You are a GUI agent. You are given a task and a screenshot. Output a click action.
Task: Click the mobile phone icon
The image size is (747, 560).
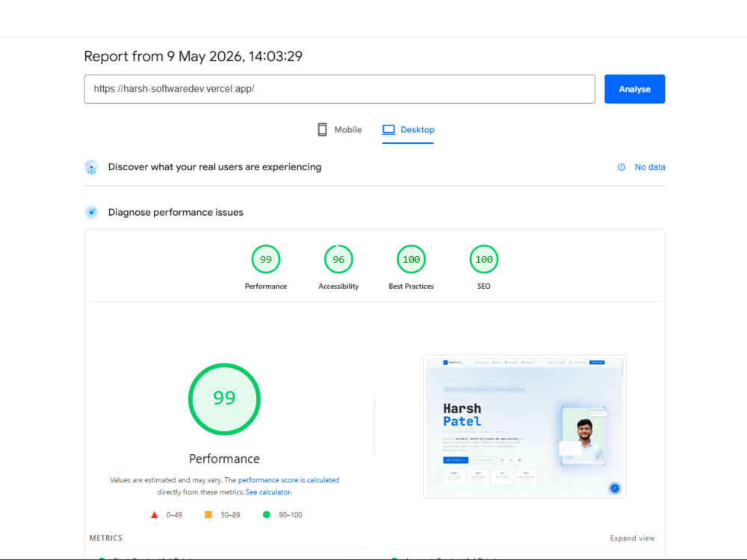[323, 129]
